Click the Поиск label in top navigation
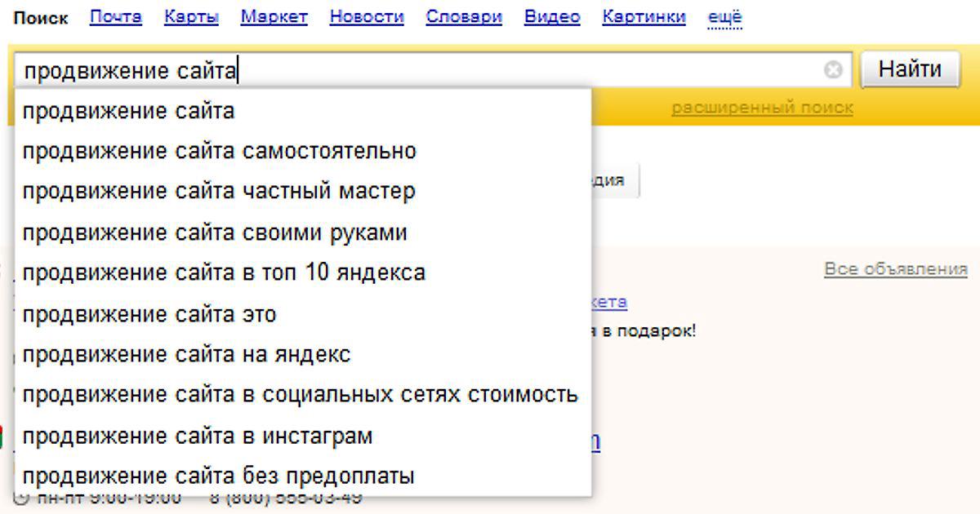The image size is (980, 514). click(41, 18)
